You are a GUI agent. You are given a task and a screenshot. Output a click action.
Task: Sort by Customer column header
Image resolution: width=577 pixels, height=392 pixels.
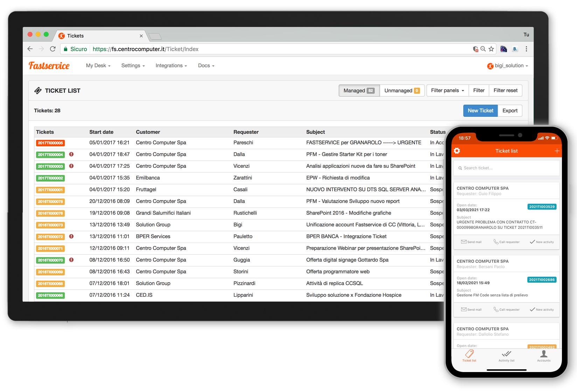pyautogui.click(x=148, y=132)
